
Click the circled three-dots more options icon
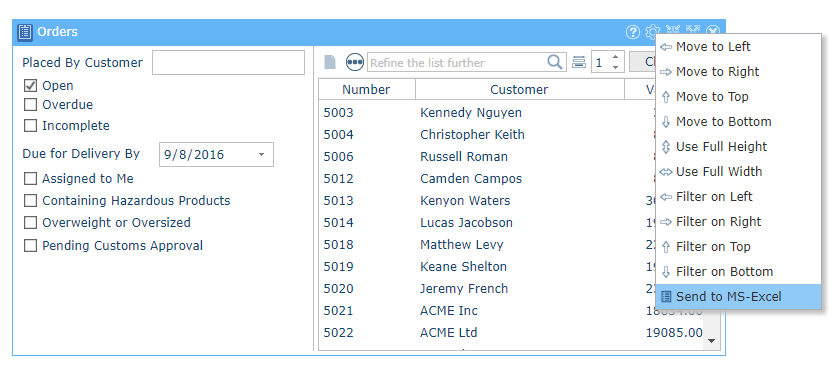coord(355,62)
